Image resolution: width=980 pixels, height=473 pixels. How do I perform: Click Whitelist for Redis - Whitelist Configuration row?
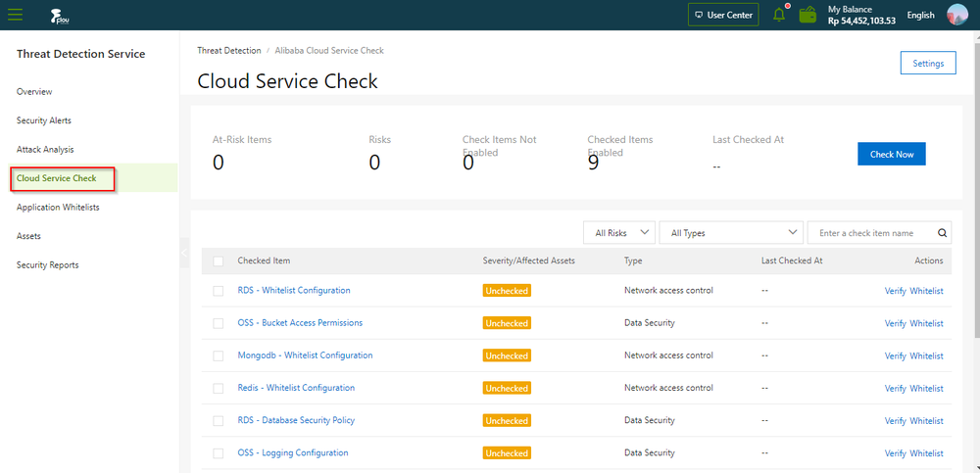tap(926, 389)
